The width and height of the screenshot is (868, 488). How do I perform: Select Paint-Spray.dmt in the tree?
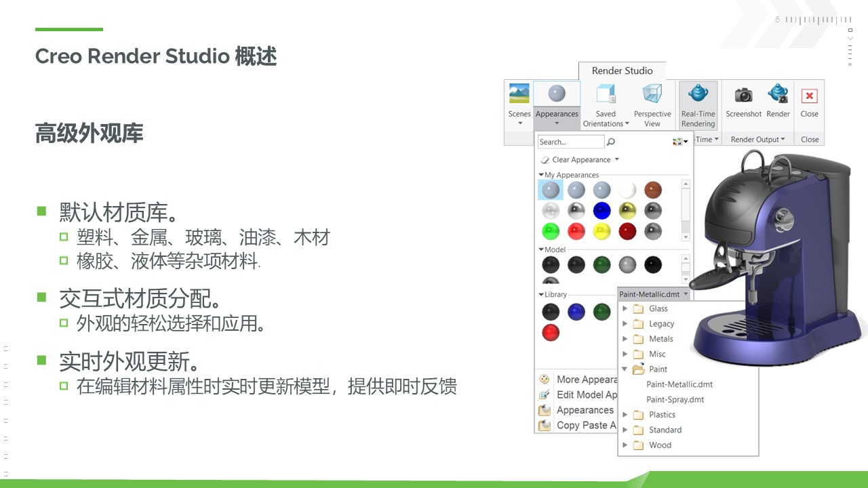coord(675,400)
